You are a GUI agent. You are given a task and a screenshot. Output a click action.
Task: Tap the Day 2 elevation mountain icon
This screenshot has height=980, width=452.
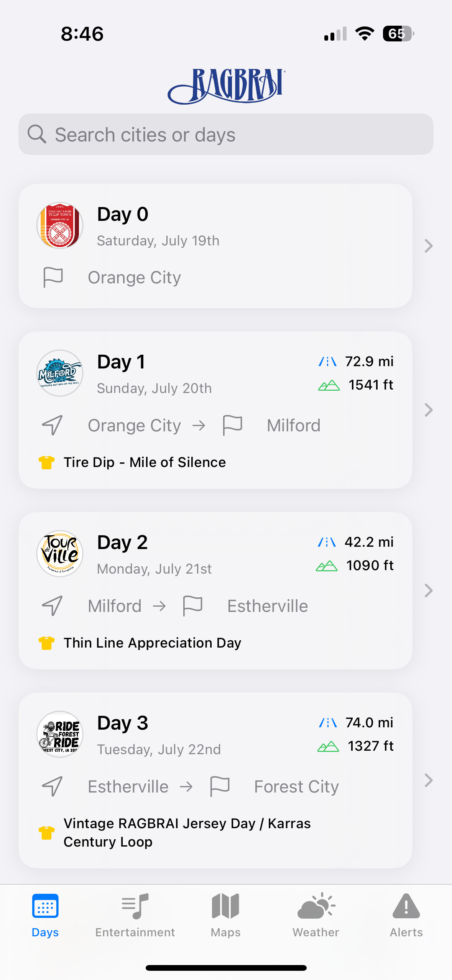point(327,566)
